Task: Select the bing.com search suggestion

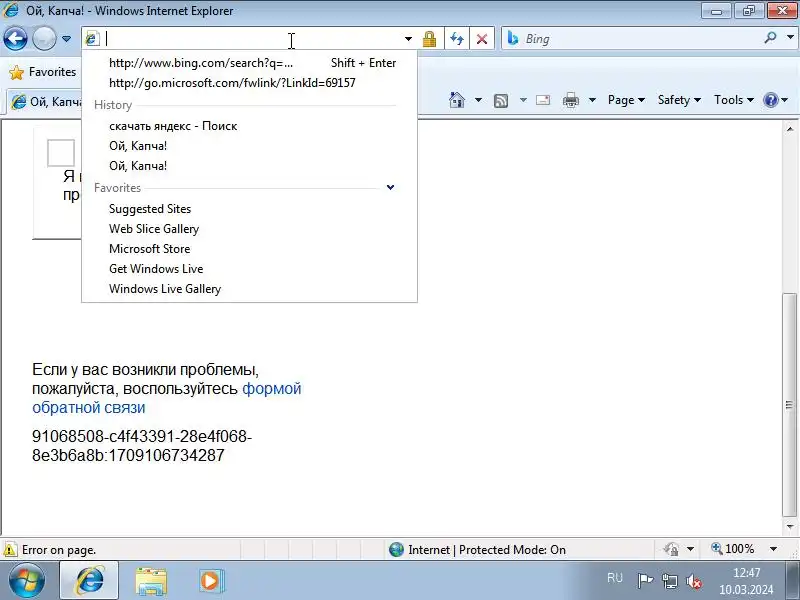Action: (249, 63)
